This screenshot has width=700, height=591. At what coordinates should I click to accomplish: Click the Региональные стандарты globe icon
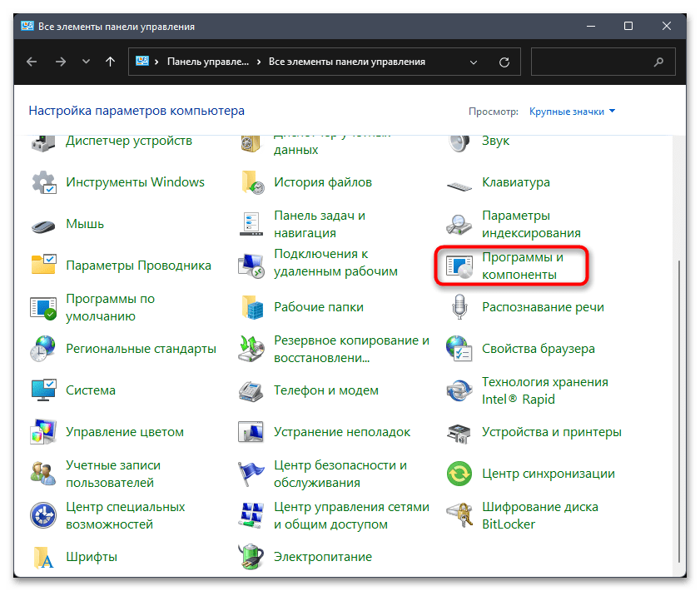pyautogui.click(x=43, y=349)
